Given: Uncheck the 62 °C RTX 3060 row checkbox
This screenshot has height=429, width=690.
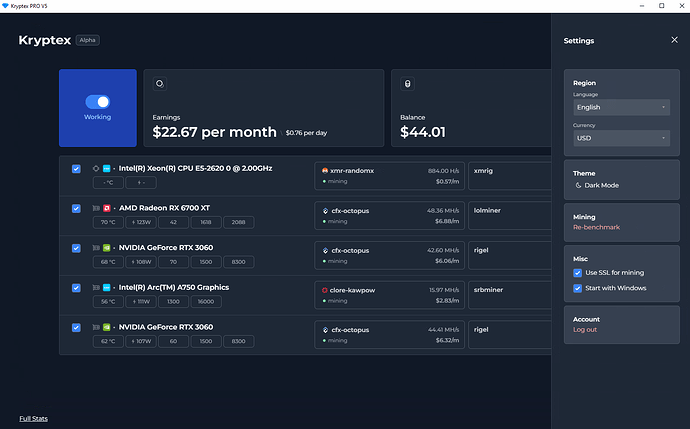Looking at the screenshot, I should 76,327.
